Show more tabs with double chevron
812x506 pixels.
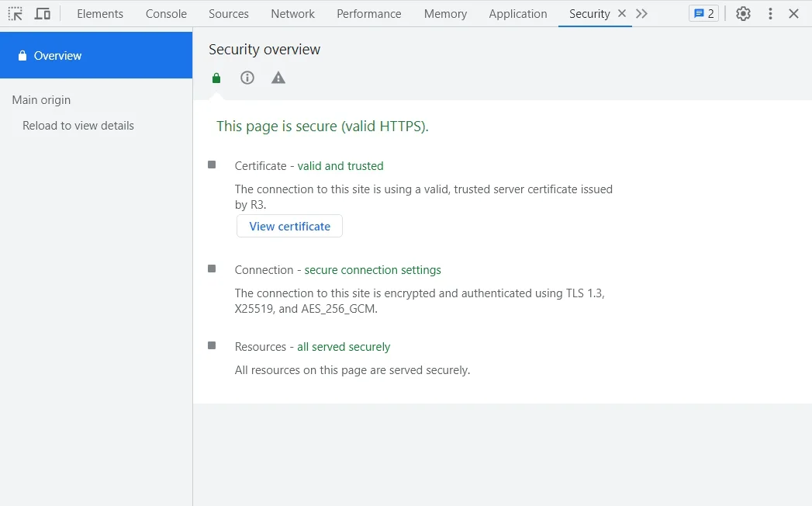point(641,14)
